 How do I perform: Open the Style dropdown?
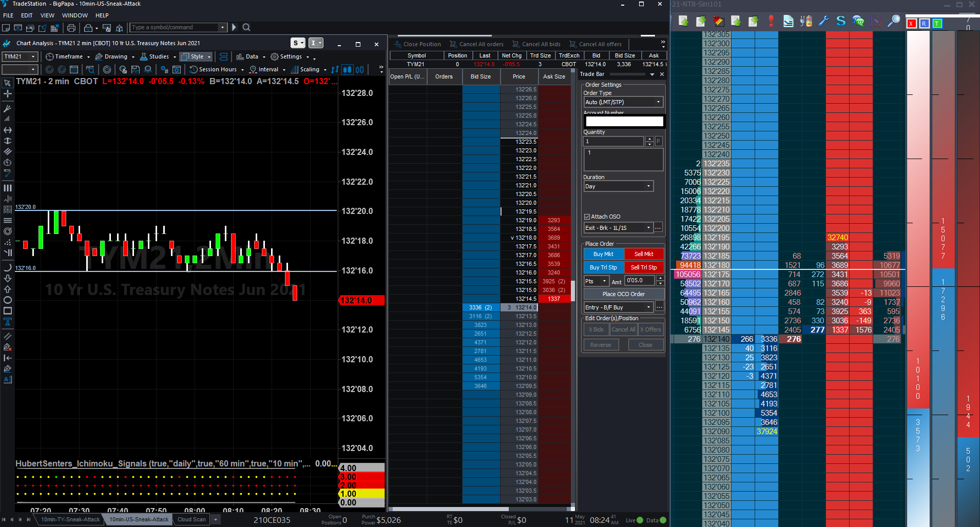coord(196,56)
